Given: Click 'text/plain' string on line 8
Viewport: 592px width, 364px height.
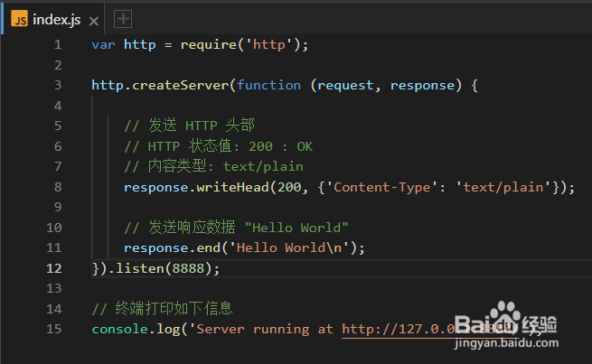Looking at the screenshot, I should (x=503, y=188).
